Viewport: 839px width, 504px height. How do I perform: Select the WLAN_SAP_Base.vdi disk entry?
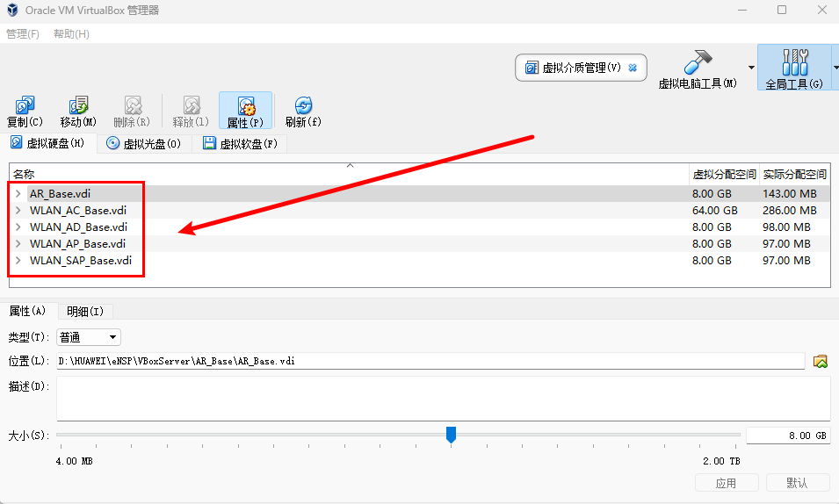(x=81, y=260)
